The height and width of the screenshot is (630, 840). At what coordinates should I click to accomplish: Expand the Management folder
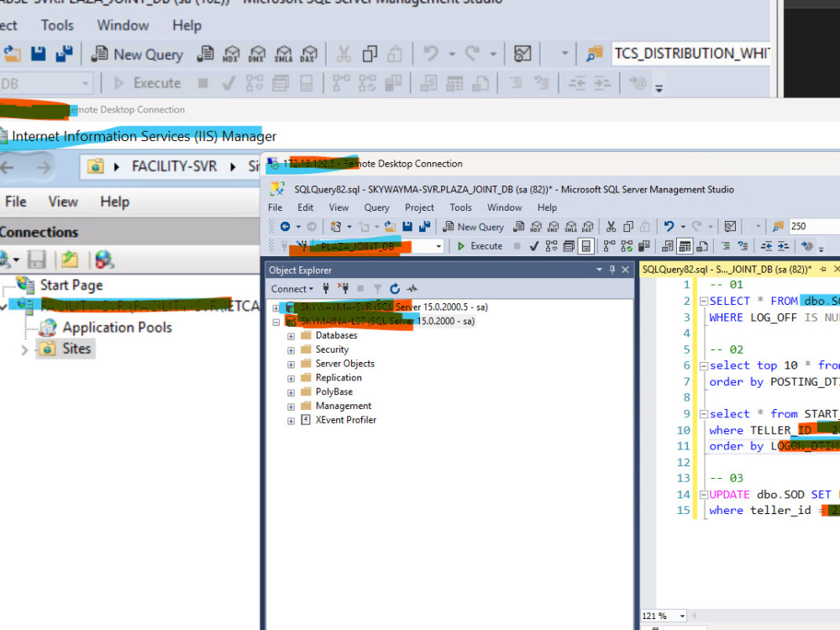[x=291, y=407]
